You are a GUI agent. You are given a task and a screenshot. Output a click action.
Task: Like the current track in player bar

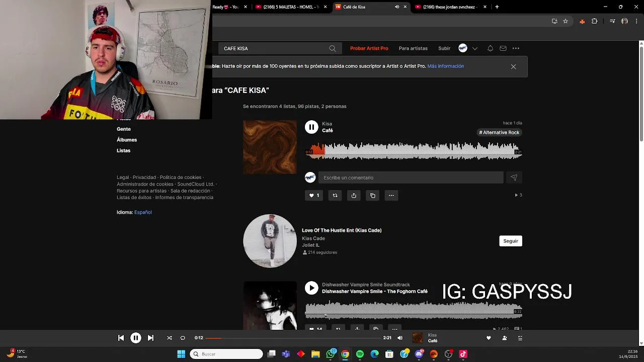489,338
